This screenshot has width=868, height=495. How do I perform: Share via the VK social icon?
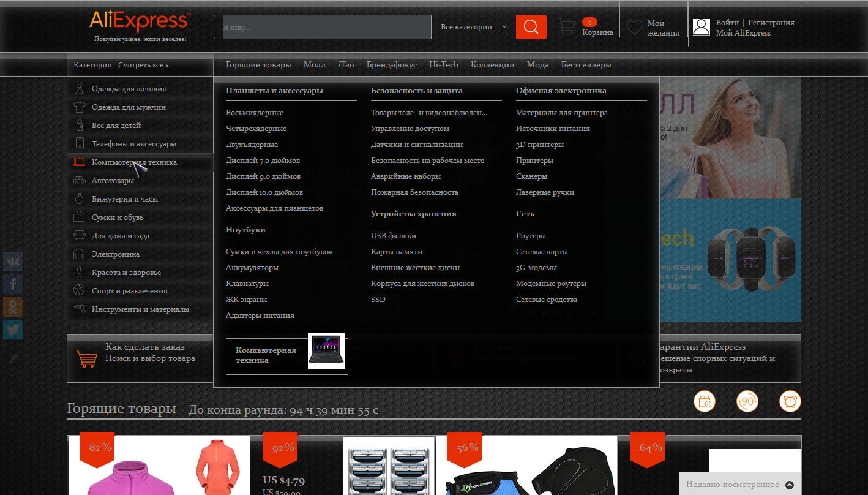pyautogui.click(x=13, y=262)
